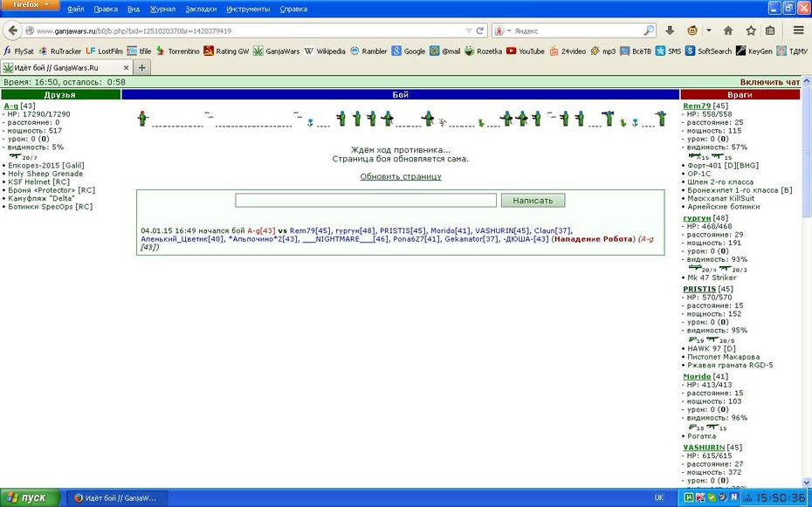Viewport: 812px width, 507px height.
Task: Open the KeyGen bookmark
Action: point(754,51)
